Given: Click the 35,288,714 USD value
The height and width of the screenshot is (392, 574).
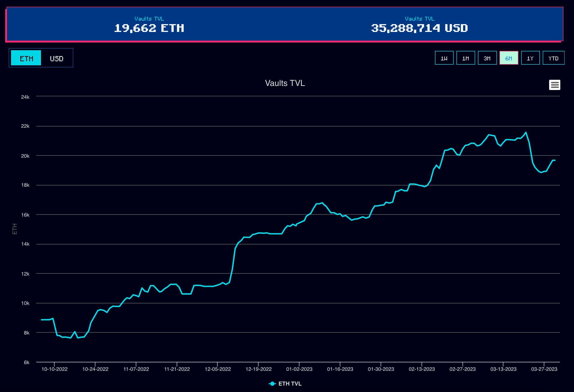Looking at the screenshot, I should (x=419, y=28).
